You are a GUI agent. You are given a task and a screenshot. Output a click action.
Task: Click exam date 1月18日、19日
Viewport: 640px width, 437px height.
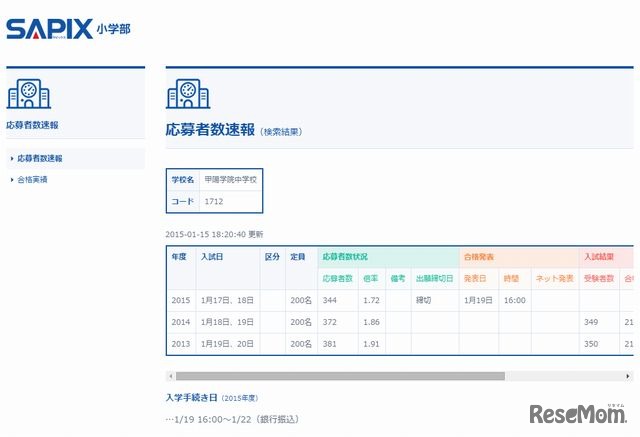click(x=227, y=322)
